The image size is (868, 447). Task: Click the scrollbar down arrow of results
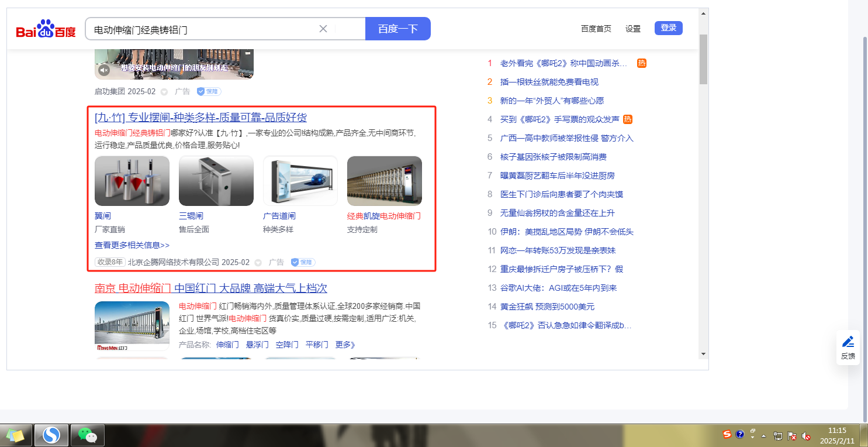click(703, 353)
